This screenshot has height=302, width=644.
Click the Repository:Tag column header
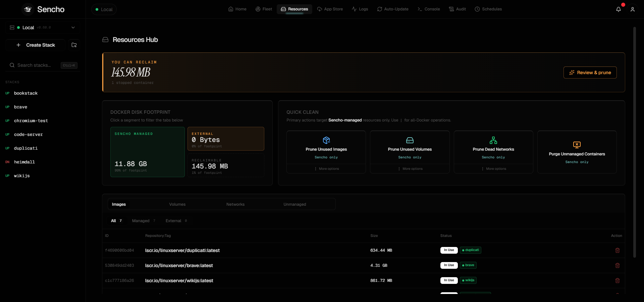coord(158,236)
